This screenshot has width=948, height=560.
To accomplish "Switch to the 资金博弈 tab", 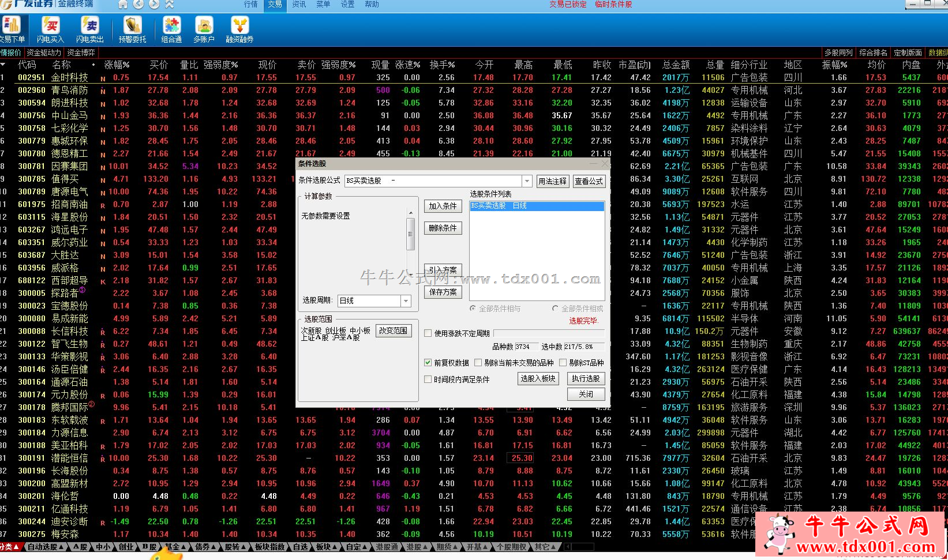I will [x=81, y=52].
